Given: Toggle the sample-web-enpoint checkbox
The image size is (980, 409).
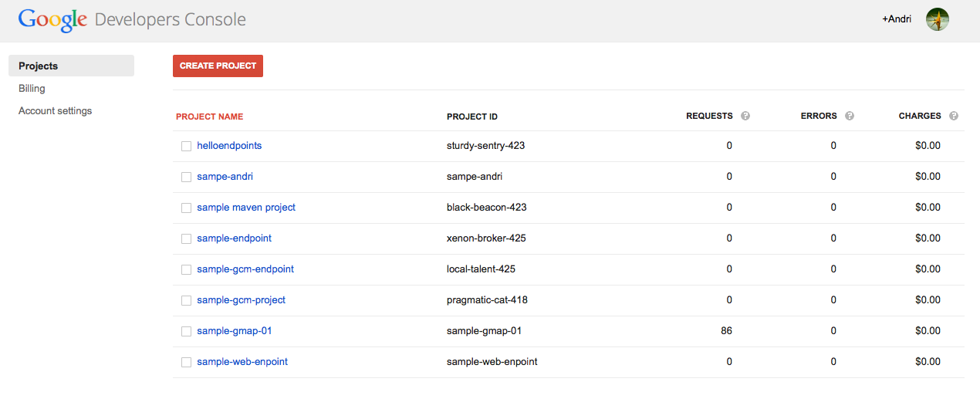Looking at the screenshot, I should [x=186, y=362].
